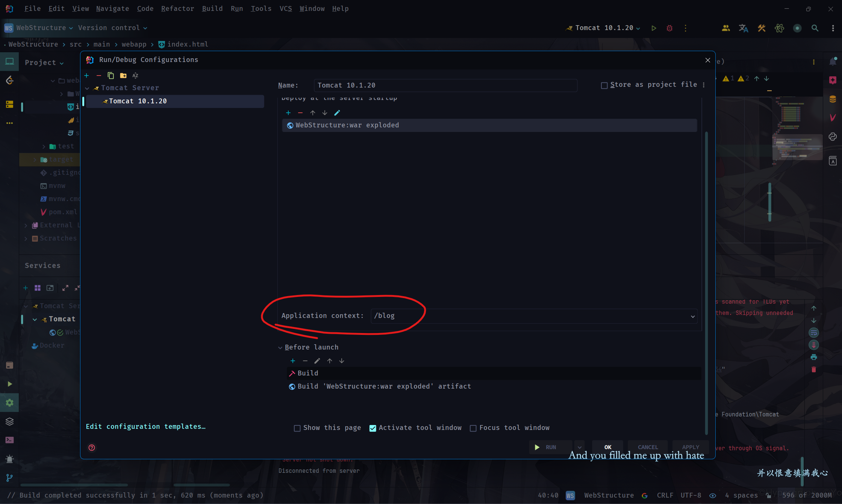Viewport: 842px width, 504px height.
Task: Move deployment artifact down arrow
Action: point(324,113)
